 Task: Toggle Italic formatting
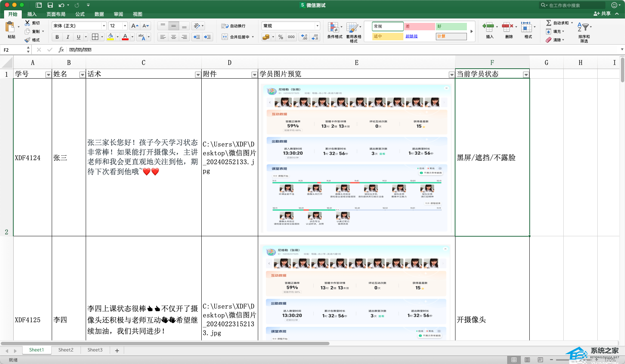[x=68, y=37]
